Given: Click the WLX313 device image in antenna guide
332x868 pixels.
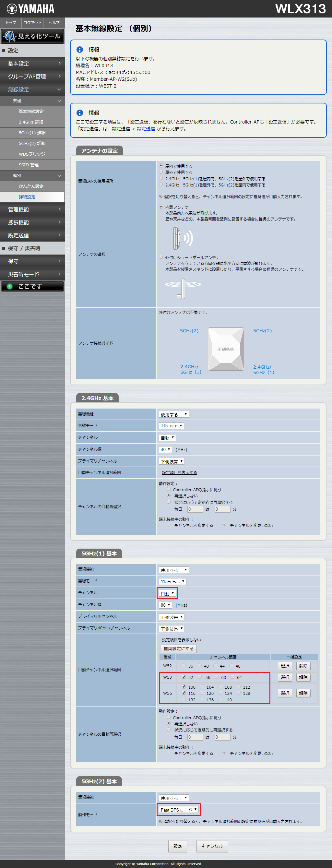Looking at the screenshot, I should point(226,349).
